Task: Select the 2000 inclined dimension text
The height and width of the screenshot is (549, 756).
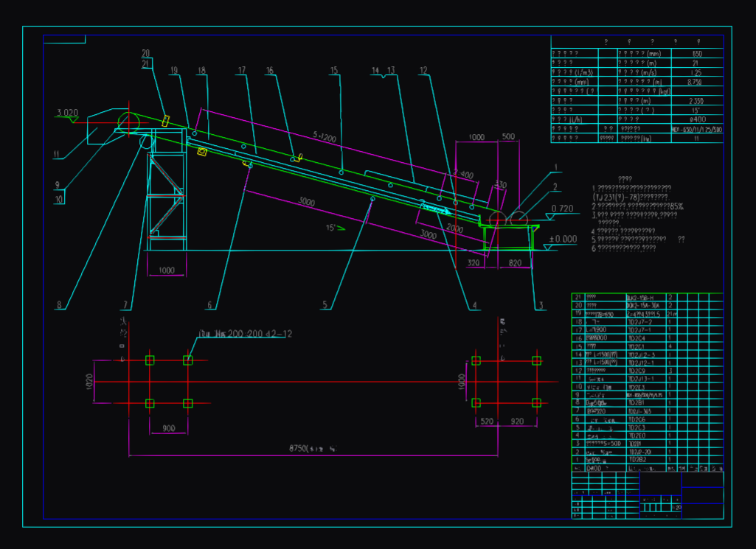Action: pyautogui.click(x=454, y=228)
